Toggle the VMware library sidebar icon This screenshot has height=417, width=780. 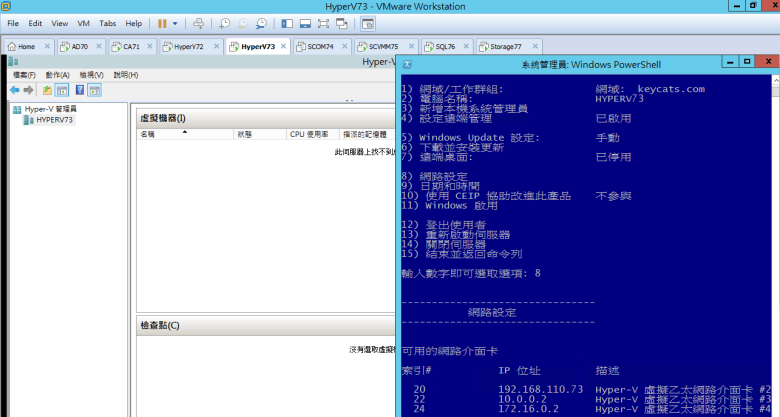[287, 22]
